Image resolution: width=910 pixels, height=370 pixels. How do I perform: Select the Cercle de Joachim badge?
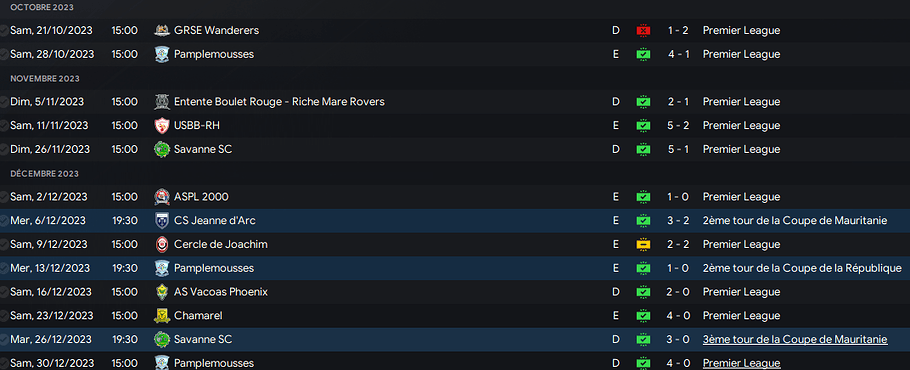pos(162,244)
